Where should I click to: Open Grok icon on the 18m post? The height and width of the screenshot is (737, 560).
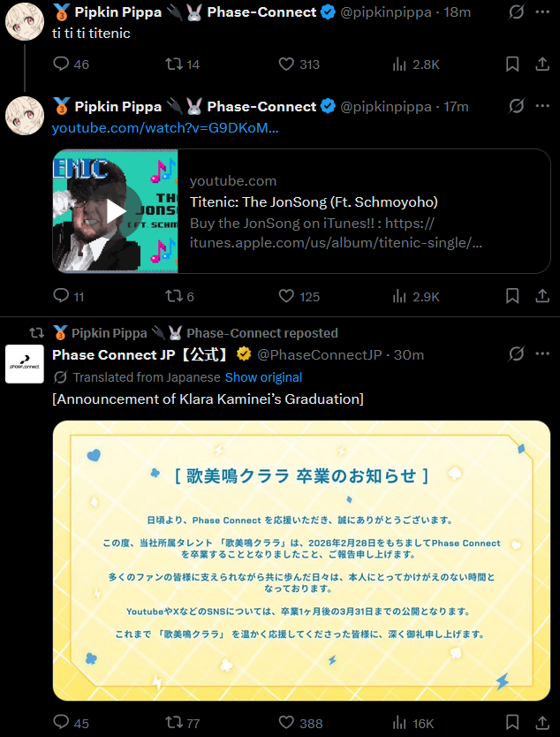516,12
